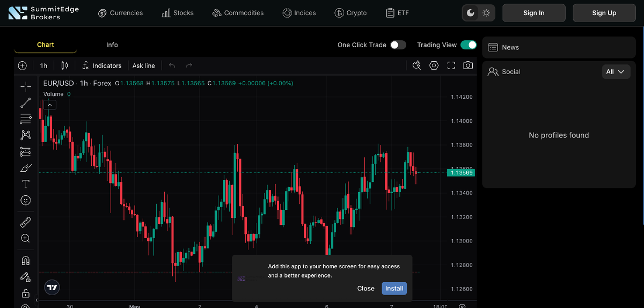Viewport: 644px width, 308px height.
Task: Click the Ask line option
Action: pos(144,65)
